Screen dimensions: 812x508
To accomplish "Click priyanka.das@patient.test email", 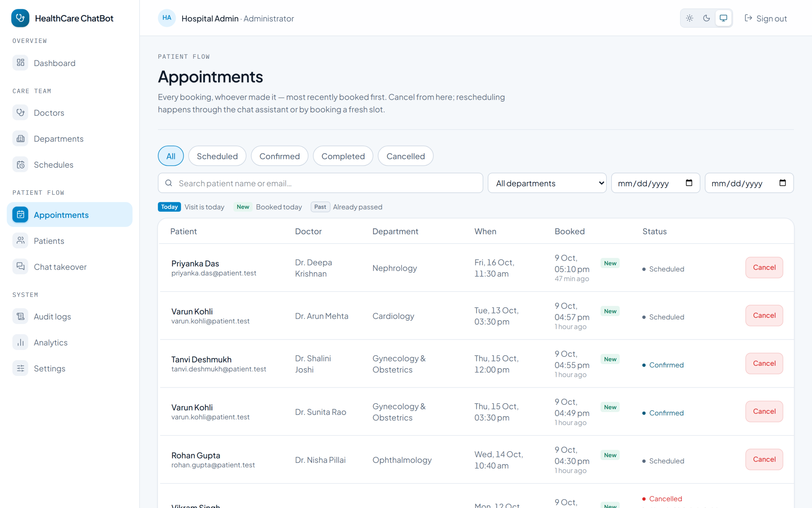I will pyautogui.click(x=214, y=273).
